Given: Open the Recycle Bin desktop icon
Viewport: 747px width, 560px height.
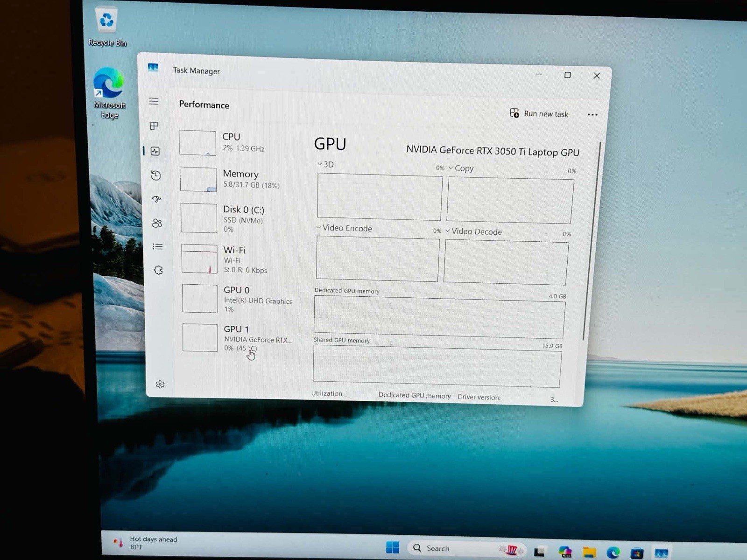Looking at the screenshot, I should [107, 27].
